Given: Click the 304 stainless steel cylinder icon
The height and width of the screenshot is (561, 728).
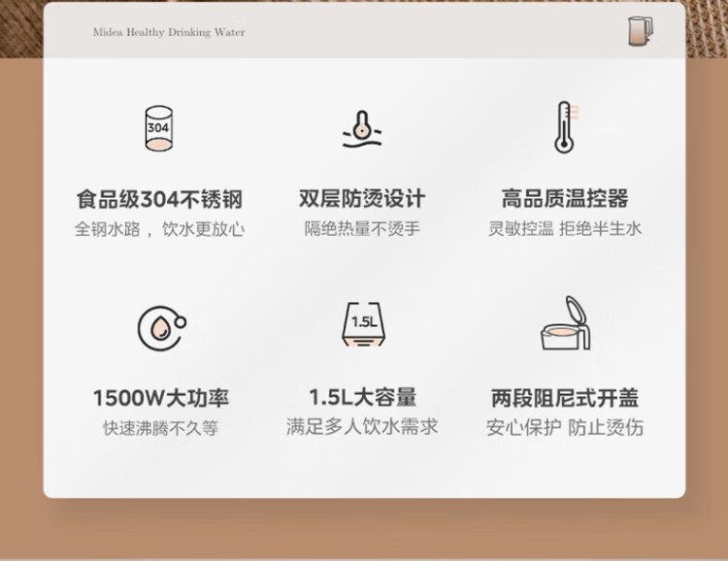Looking at the screenshot, I should pos(159,128).
